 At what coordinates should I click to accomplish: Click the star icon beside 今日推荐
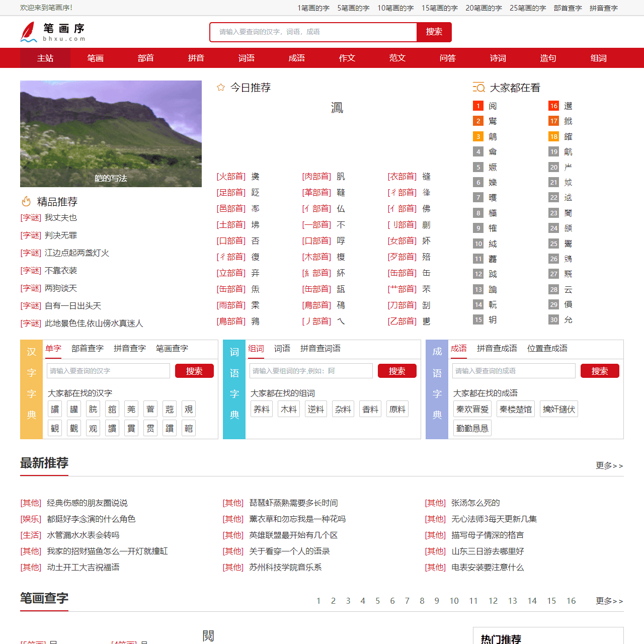(220, 87)
